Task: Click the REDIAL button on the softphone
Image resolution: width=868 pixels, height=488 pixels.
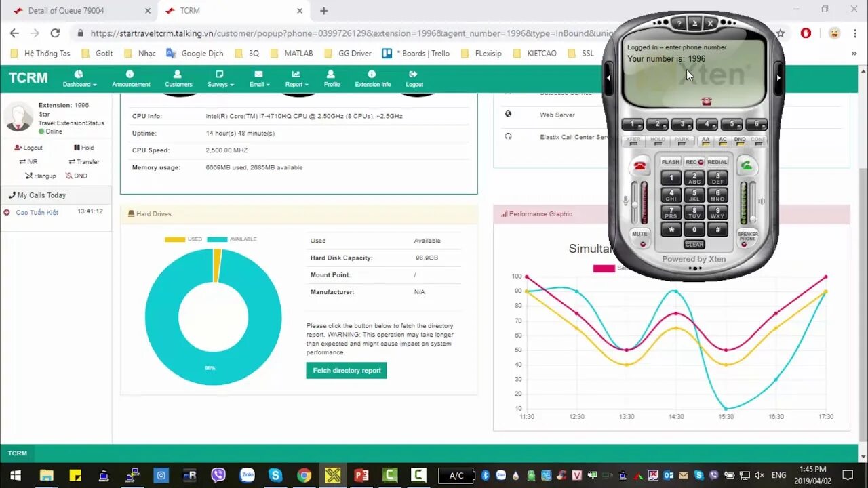Action: point(717,162)
